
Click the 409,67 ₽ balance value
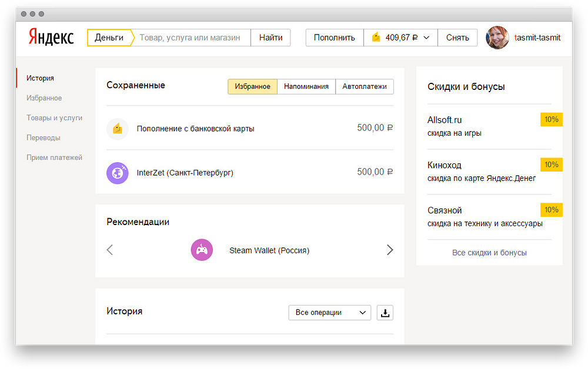(x=402, y=38)
